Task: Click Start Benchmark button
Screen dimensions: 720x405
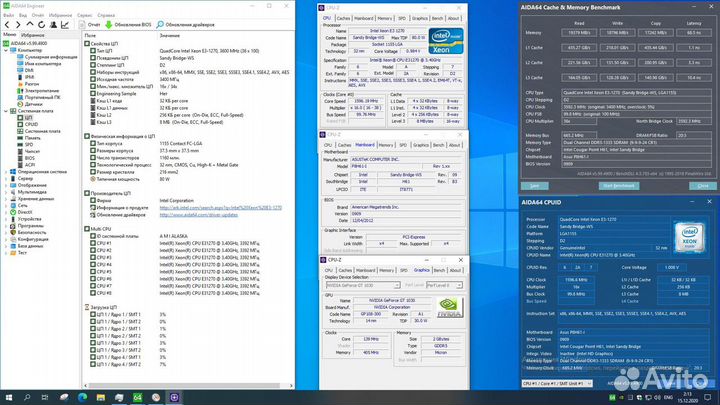Action: pos(619,186)
